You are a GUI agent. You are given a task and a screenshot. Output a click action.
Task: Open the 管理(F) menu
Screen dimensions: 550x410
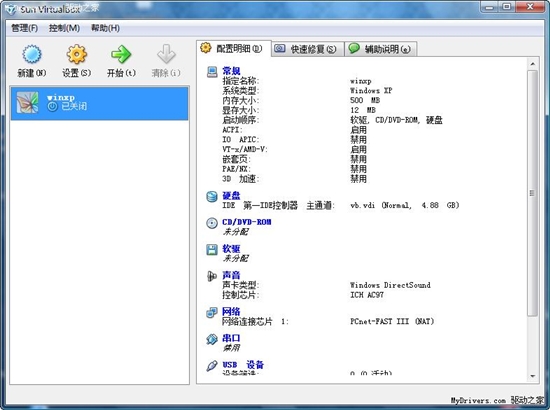[x=25, y=28]
